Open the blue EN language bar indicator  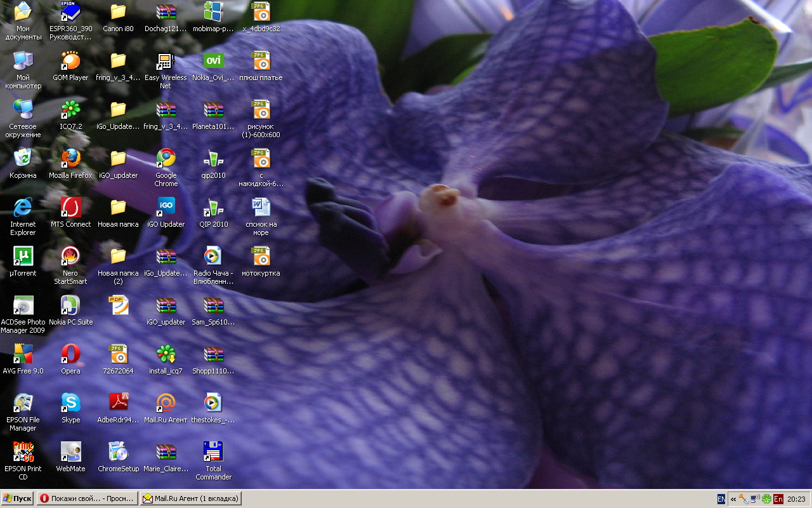pos(721,499)
